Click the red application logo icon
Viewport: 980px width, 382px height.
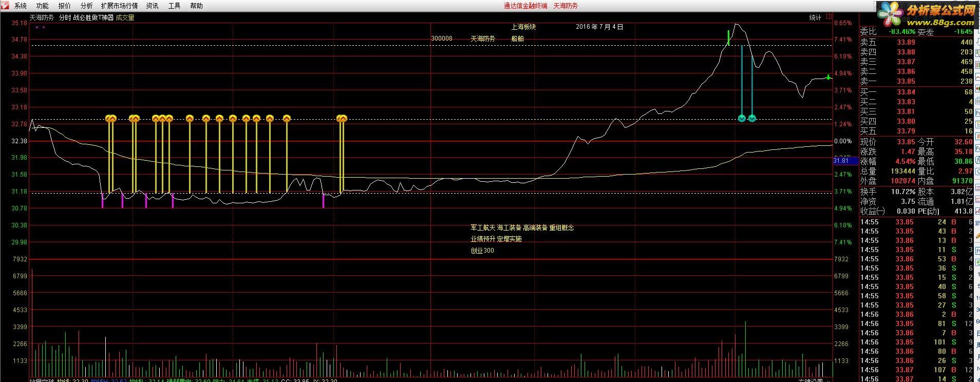5,6
